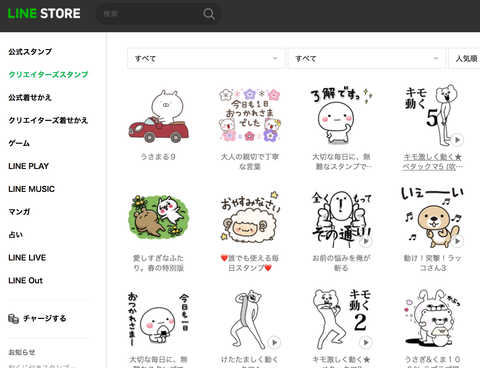Open LINE MUSIC in sidebar
This screenshot has width=480, height=368.
[31, 189]
